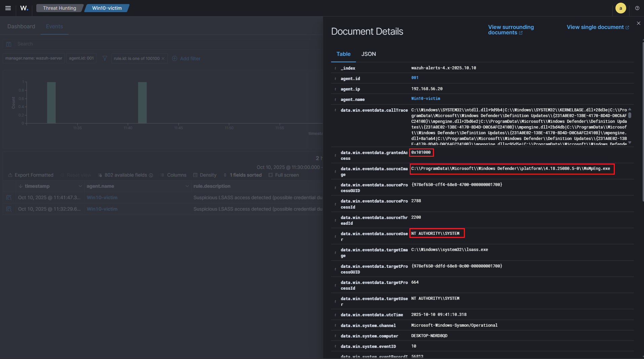Expand timestamp column header options
Image resolution: width=644 pixels, height=359 pixels.
coord(80,186)
